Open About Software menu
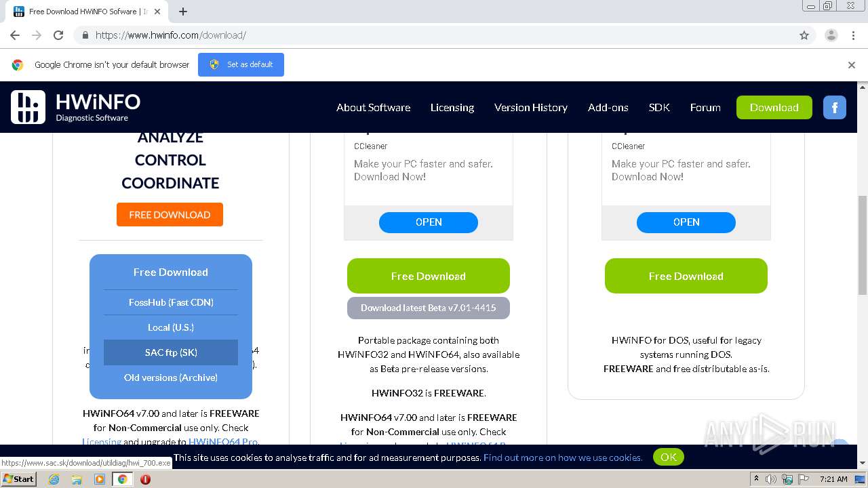The width and height of the screenshot is (868, 488). coord(373,107)
